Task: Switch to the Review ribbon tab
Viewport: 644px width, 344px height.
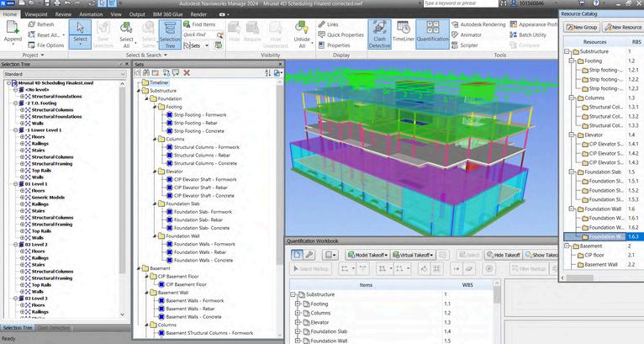Action: point(63,14)
